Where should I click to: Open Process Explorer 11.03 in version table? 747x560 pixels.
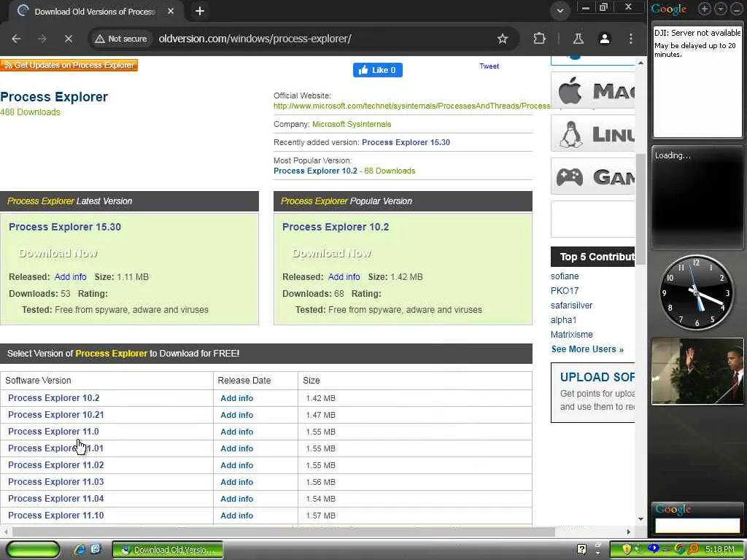[55, 482]
